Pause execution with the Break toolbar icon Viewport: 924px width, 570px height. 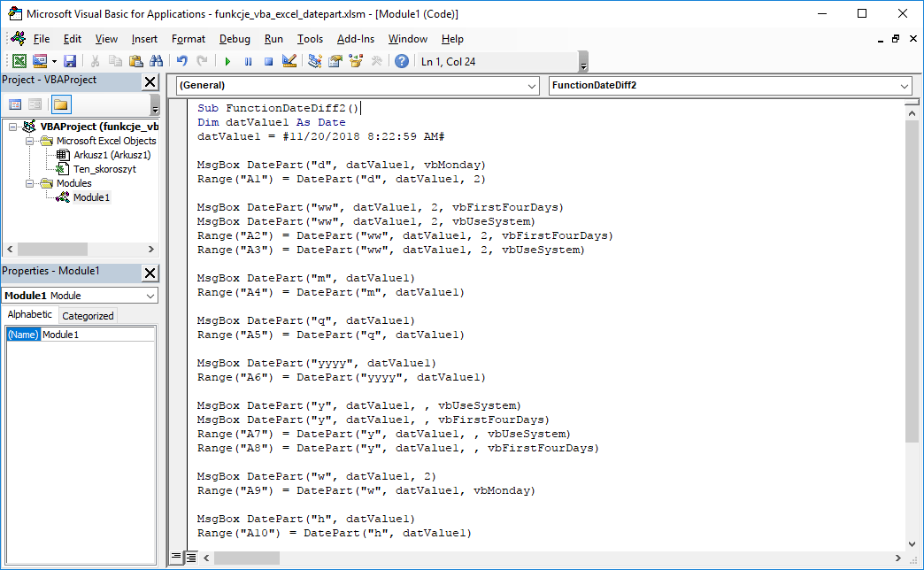(249, 60)
